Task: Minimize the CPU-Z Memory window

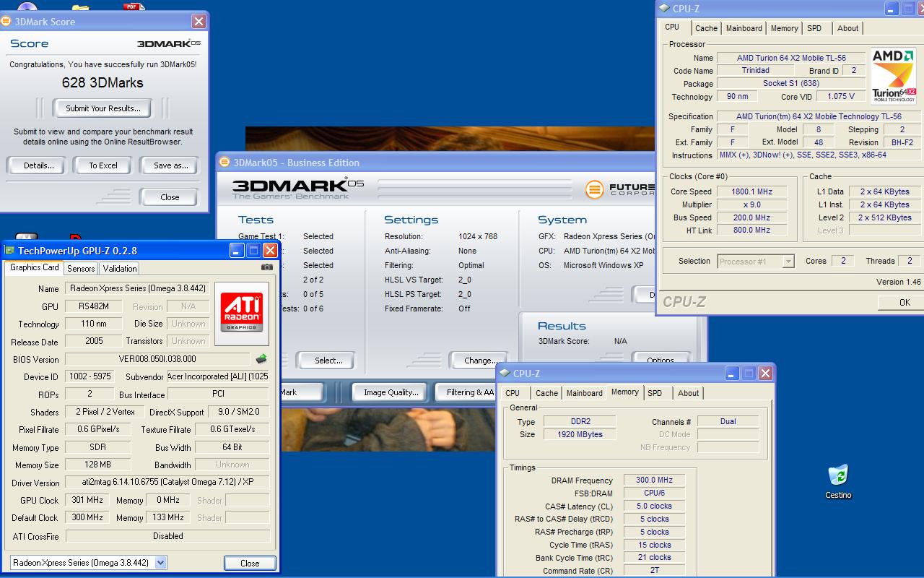Action: tap(732, 374)
